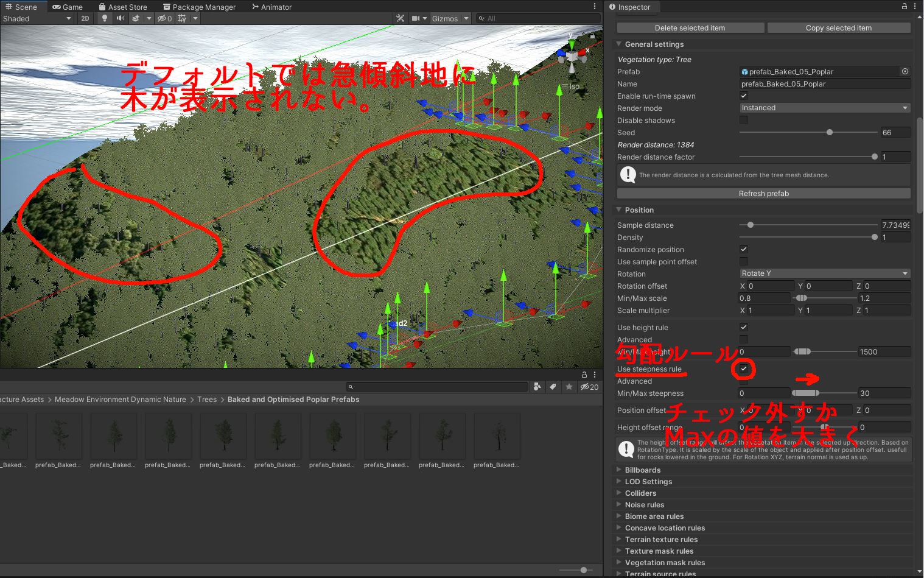Screen dimensions: 924x578
Task: Toggle Use height rule checkbox
Action: (x=743, y=327)
